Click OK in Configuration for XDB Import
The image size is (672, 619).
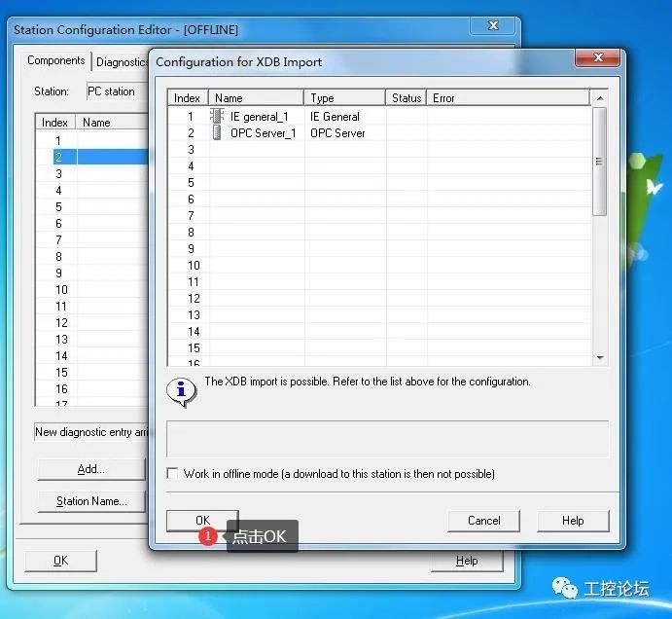pyautogui.click(x=202, y=521)
